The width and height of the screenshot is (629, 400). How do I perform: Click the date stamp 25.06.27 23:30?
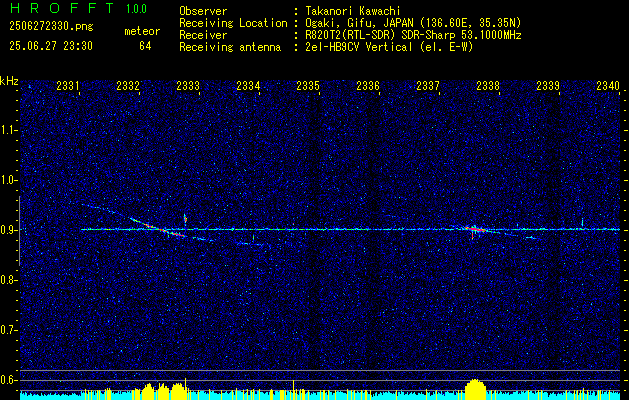click(x=51, y=46)
